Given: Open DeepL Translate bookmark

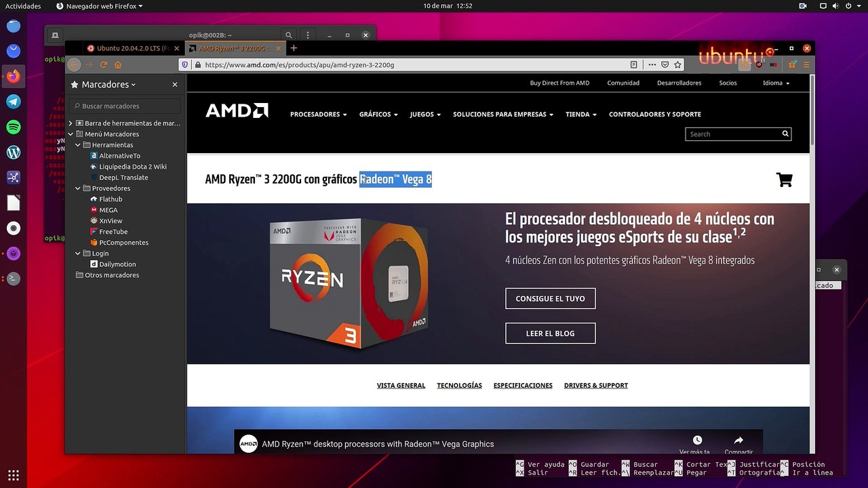Looking at the screenshot, I should (x=119, y=178).
